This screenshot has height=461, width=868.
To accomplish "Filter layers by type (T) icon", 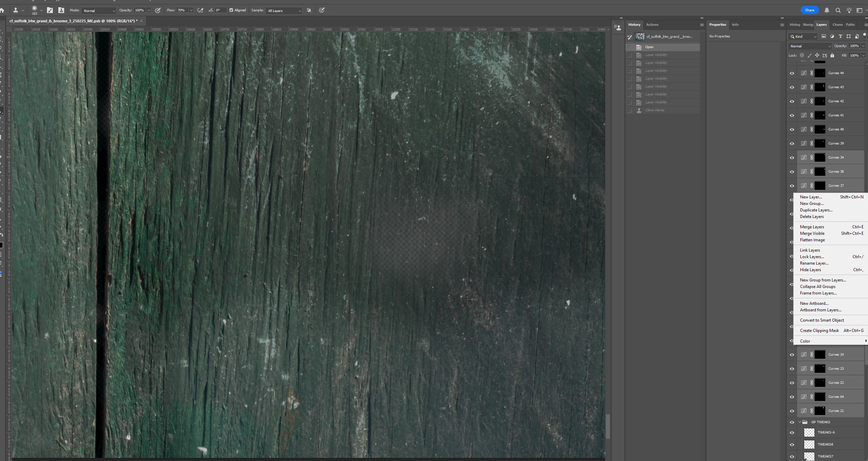I will (840, 36).
